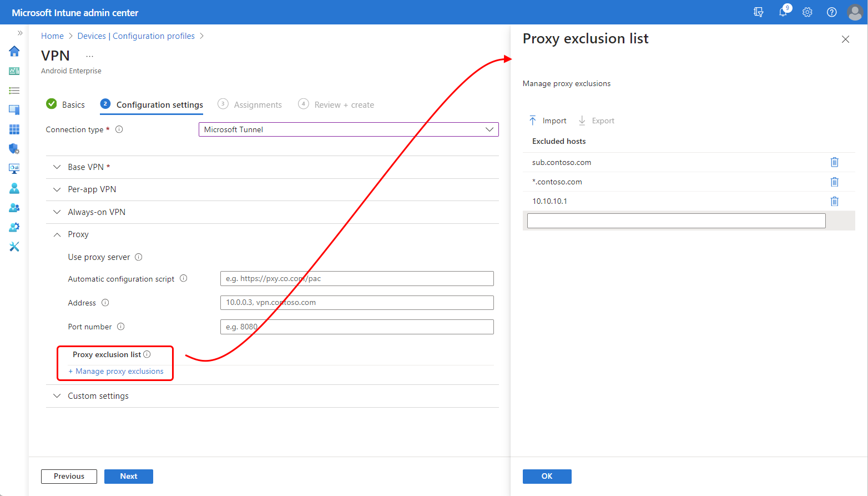Select the sub.contoso.com host entry
Image resolution: width=868 pixels, height=496 pixels.
click(x=562, y=163)
